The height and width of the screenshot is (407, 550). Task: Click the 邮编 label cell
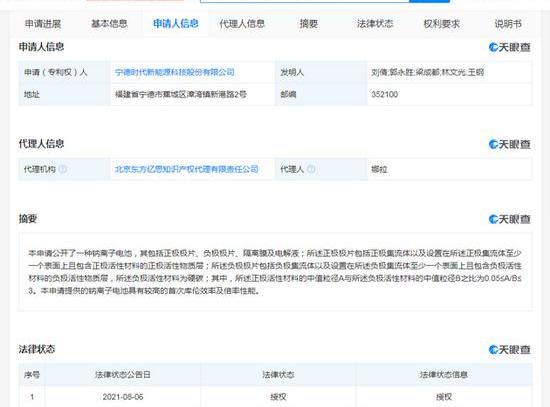321,94
